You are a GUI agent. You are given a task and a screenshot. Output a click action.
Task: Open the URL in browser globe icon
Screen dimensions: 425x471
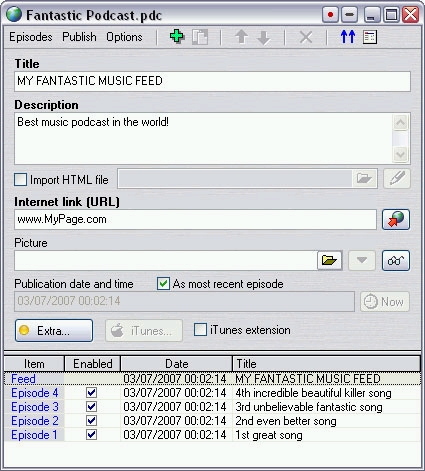[396, 219]
